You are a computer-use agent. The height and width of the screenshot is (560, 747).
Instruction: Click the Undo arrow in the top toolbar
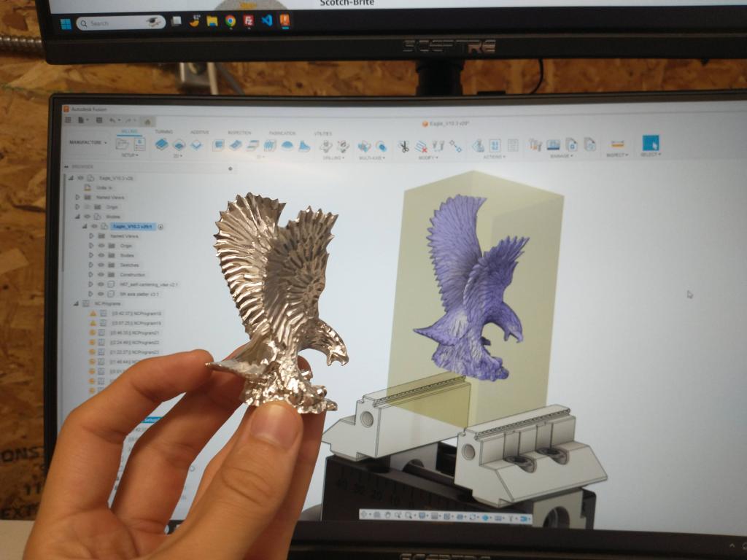point(112,120)
